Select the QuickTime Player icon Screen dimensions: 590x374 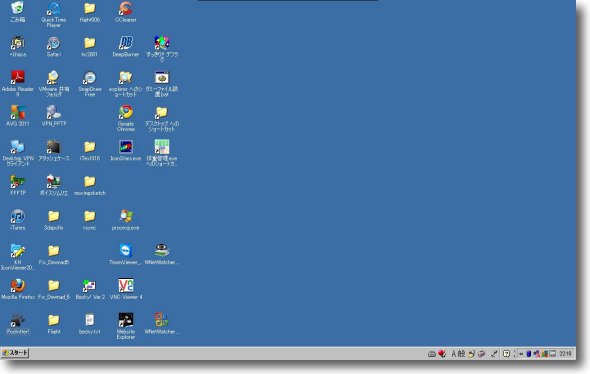click(54, 14)
